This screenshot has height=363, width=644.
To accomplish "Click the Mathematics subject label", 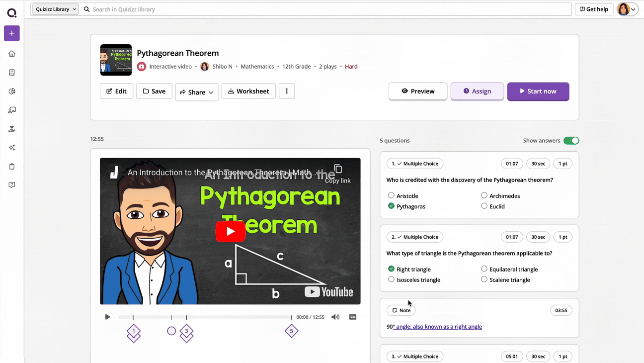I will coord(257,67).
